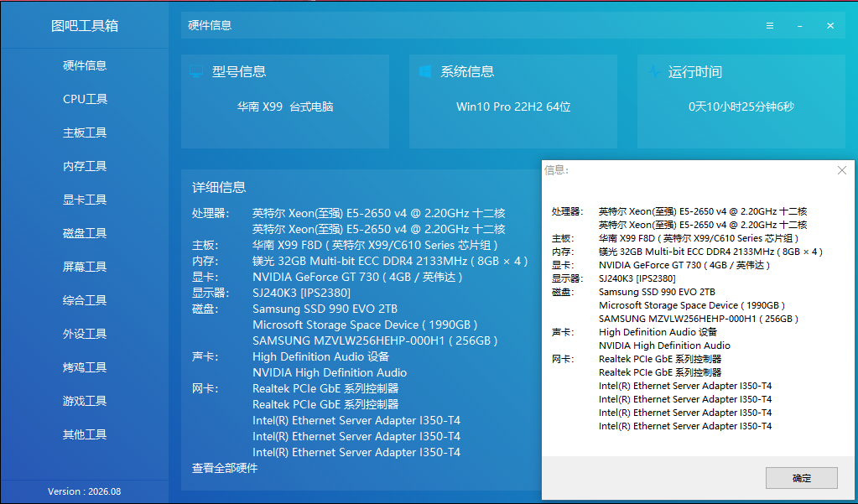Click NVIDIA GeForce GT 730 in the 信息 dialog

click(x=684, y=265)
